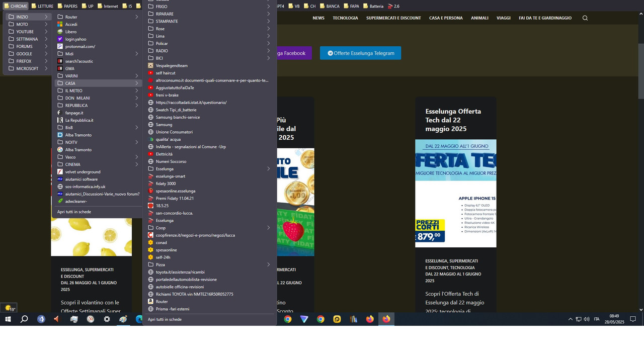Go to the ANIMALI site section
The image size is (644, 362).
click(x=479, y=18)
